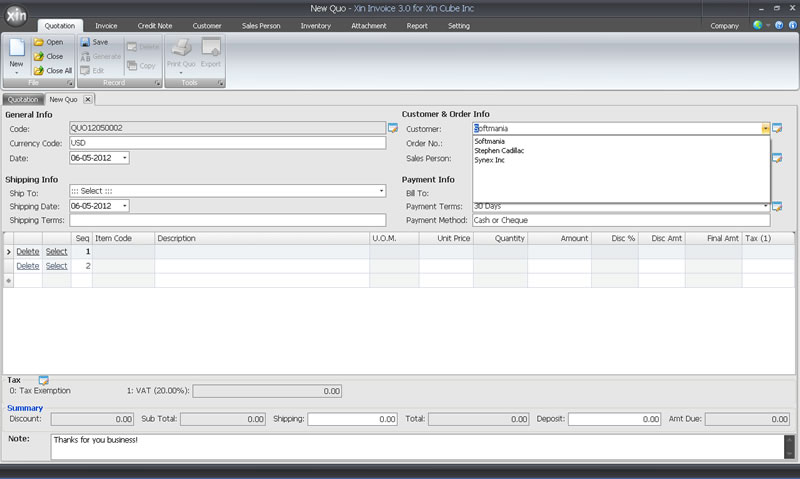Viewport: 800px width, 479px height.
Task: Click the globe language icon
Action: pos(758,25)
